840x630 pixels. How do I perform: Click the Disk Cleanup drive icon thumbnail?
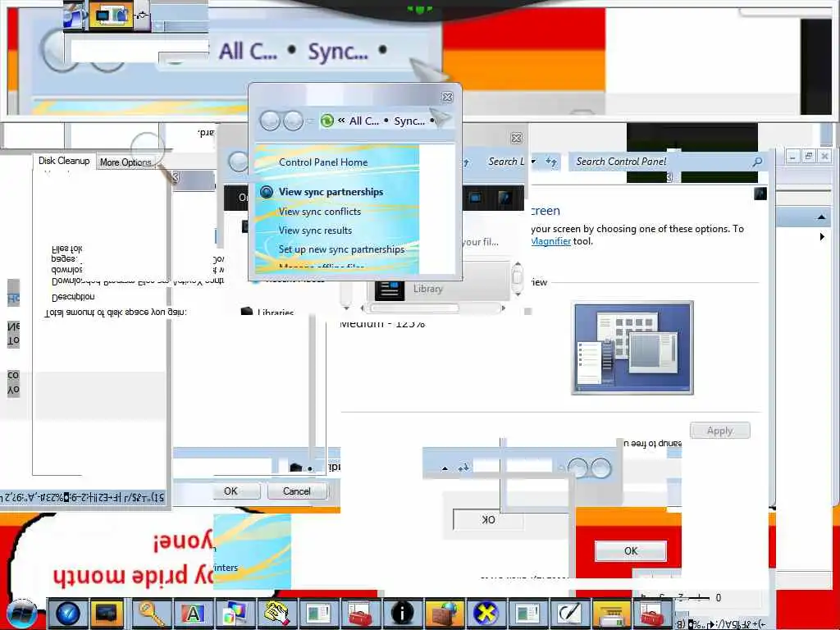75,15
